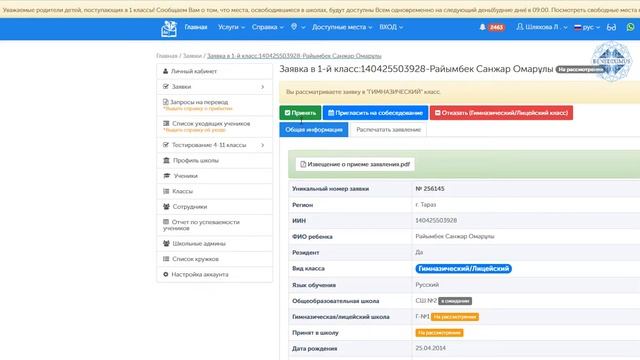Click the red Отказать button
The width and height of the screenshot is (640, 360).
[x=501, y=113]
